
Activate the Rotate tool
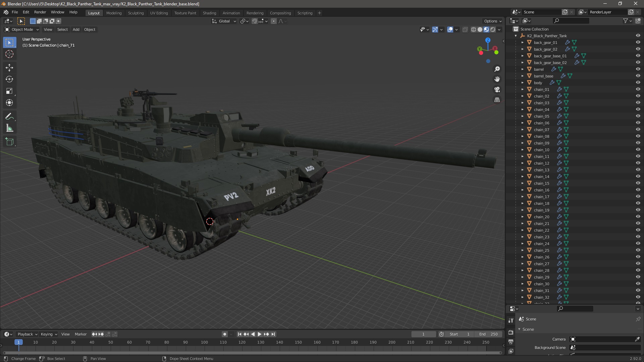(9, 79)
